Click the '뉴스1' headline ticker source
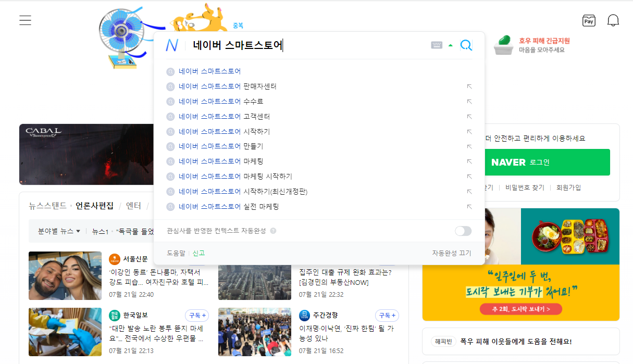The height and width of the screenshot is (364, 633). pos(100,231)
